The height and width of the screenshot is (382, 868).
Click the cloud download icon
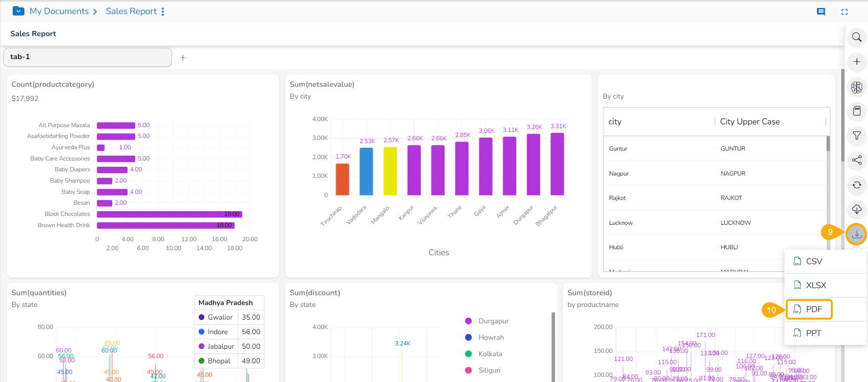[x=857, y=209]
